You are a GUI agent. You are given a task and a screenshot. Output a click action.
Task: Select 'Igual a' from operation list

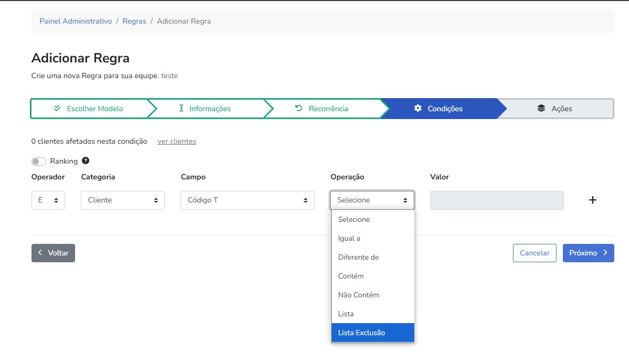(x=349, y=239)
